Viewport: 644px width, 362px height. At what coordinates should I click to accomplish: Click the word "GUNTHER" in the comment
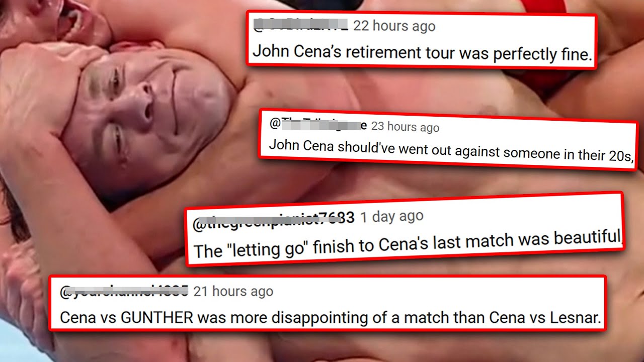(156, 318)
